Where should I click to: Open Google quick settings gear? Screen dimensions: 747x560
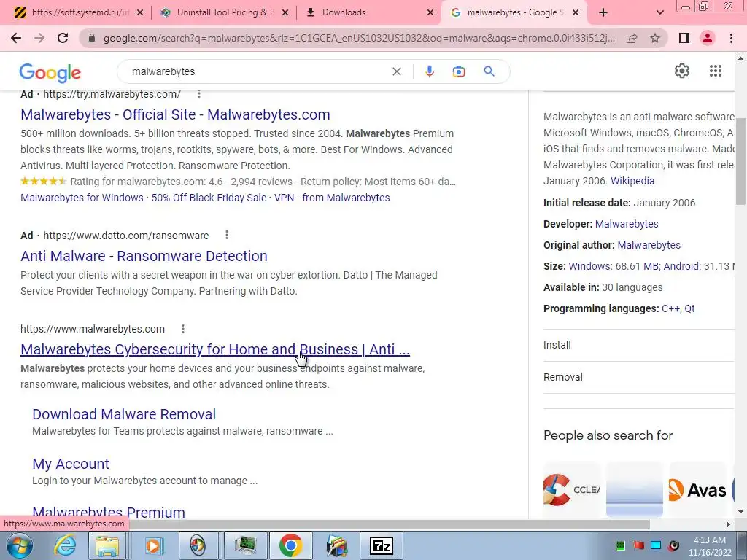682,71
